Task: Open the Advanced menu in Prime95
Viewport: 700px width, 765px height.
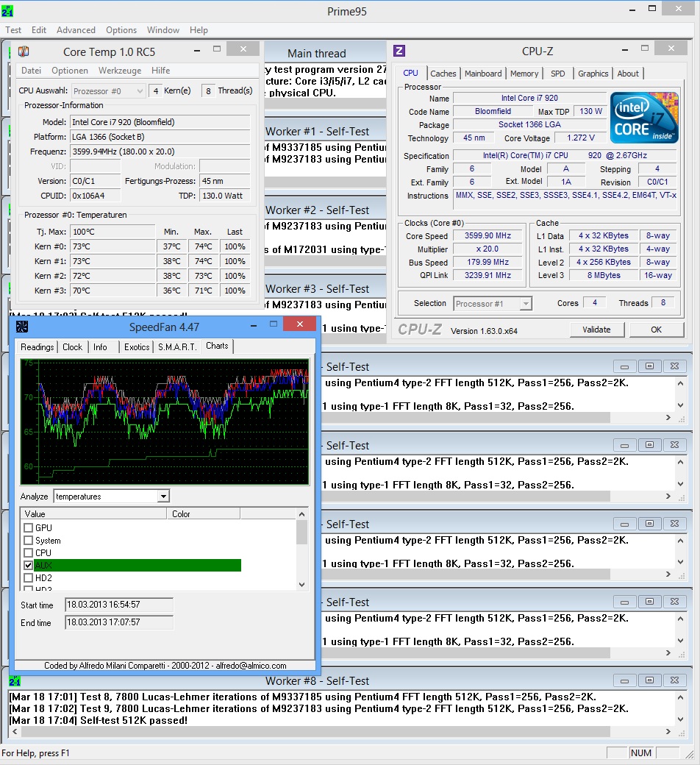Action: 76,29
